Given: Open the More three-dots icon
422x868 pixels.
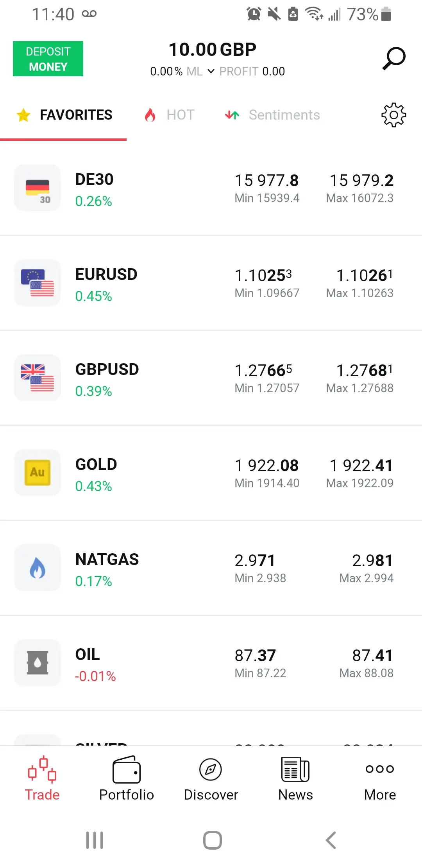Looking at the screenshot, I should tap(379, 769).
